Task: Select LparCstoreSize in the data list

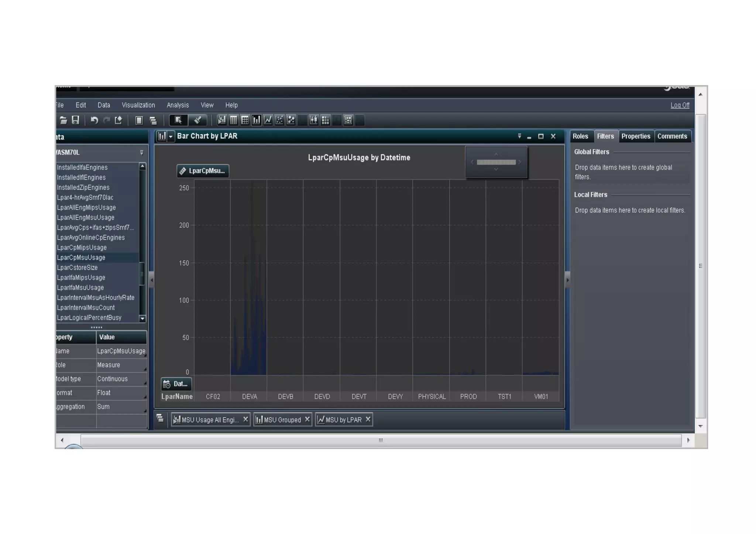Action: pos(77,268)
